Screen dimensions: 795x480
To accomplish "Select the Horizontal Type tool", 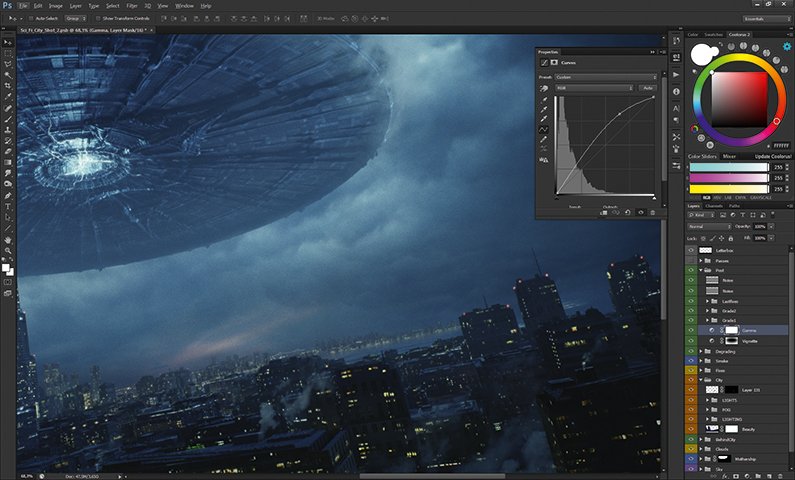I will (8, 207).
